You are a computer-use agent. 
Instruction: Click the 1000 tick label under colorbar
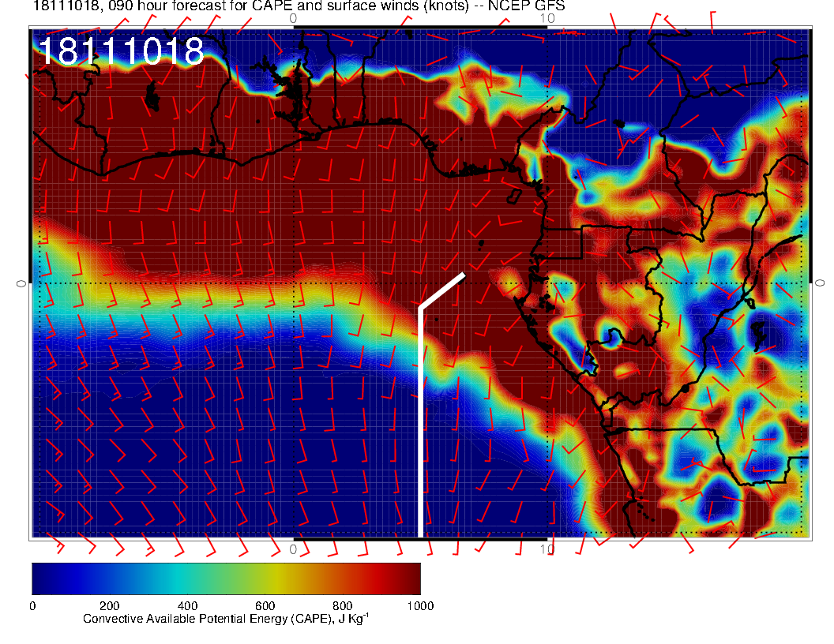click(x=419, y=606)
